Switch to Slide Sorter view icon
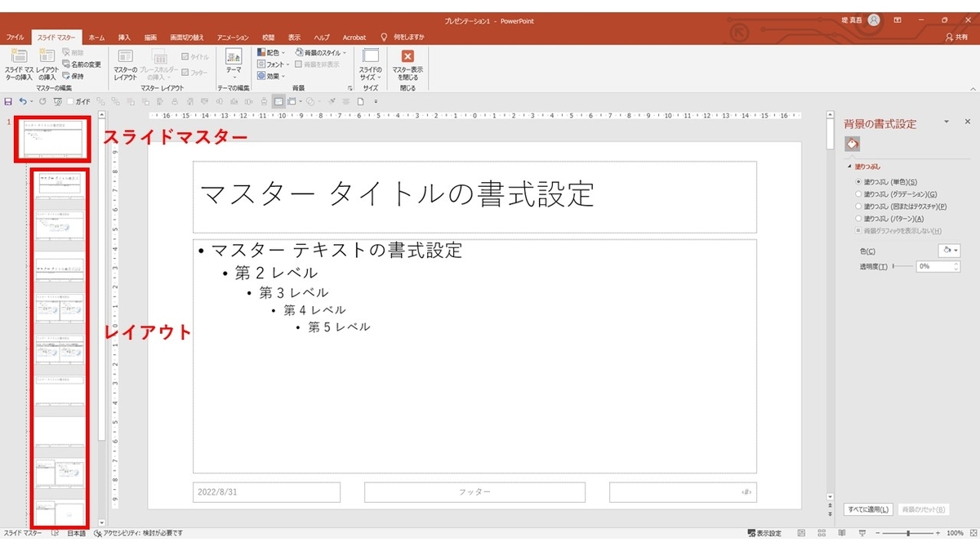The width and height of the screenshot is (980, 551). tap(822, 533)
